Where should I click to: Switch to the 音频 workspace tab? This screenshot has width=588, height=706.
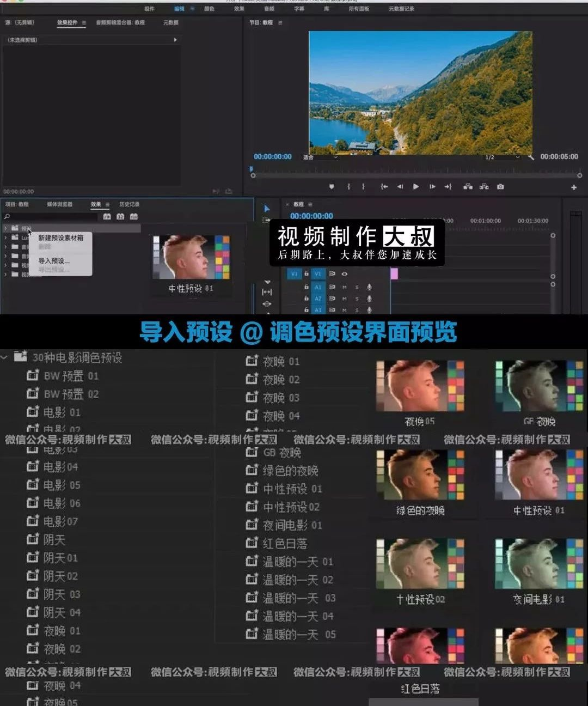pyautogui.click(x=269, y=9)
